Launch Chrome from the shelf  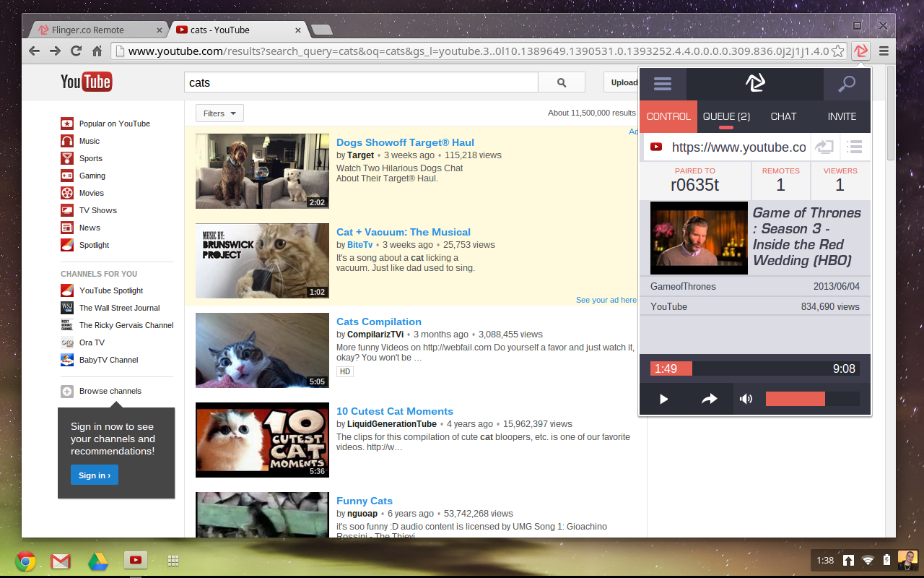pos(25,560)
